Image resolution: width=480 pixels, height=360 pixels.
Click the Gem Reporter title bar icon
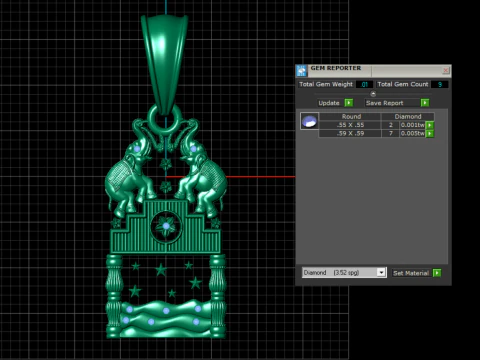[x=301, y=71]
